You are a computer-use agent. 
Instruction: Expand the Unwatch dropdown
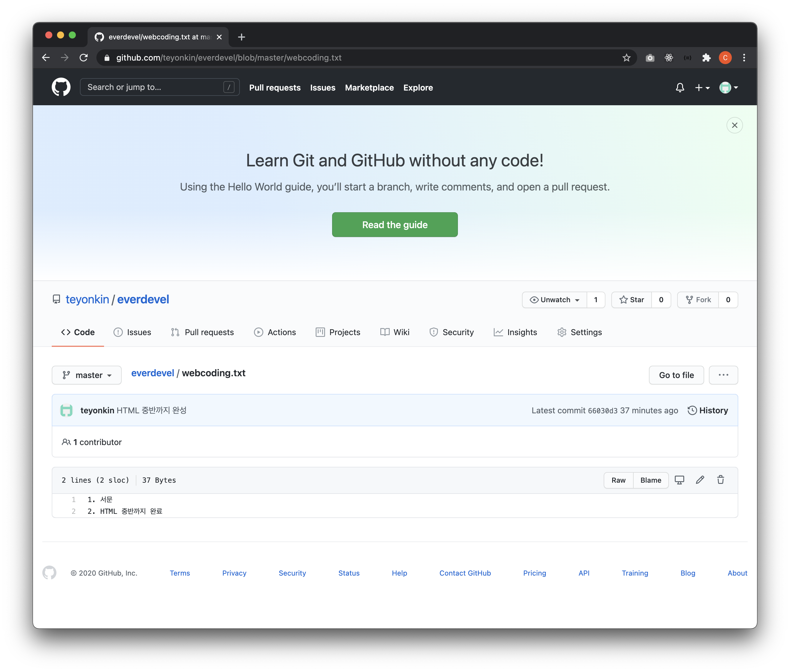point(554,300)
